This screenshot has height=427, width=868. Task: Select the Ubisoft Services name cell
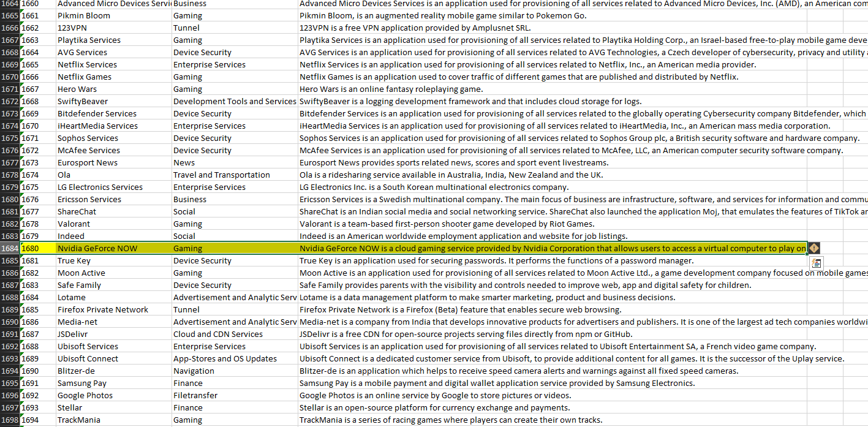pos(114,346)
